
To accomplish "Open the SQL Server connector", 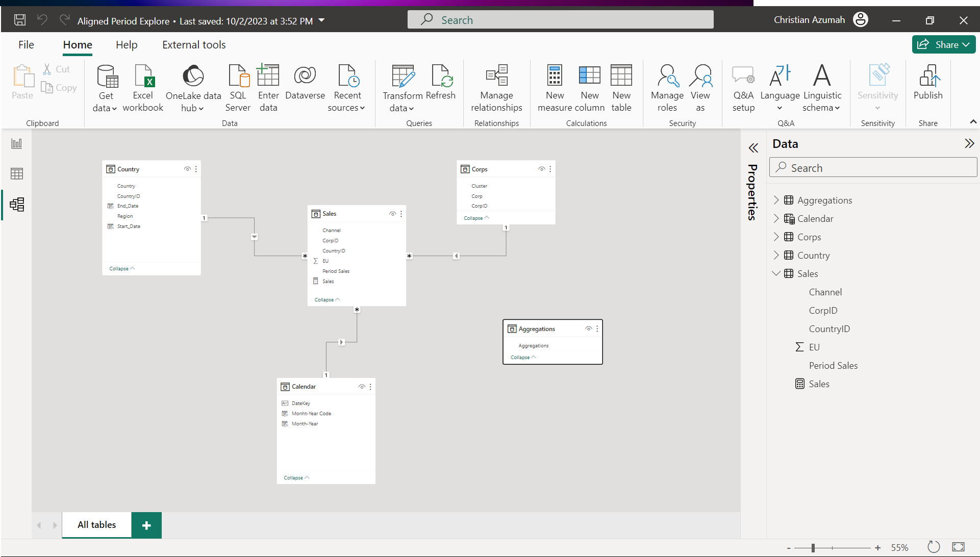I will pos(238,88).
